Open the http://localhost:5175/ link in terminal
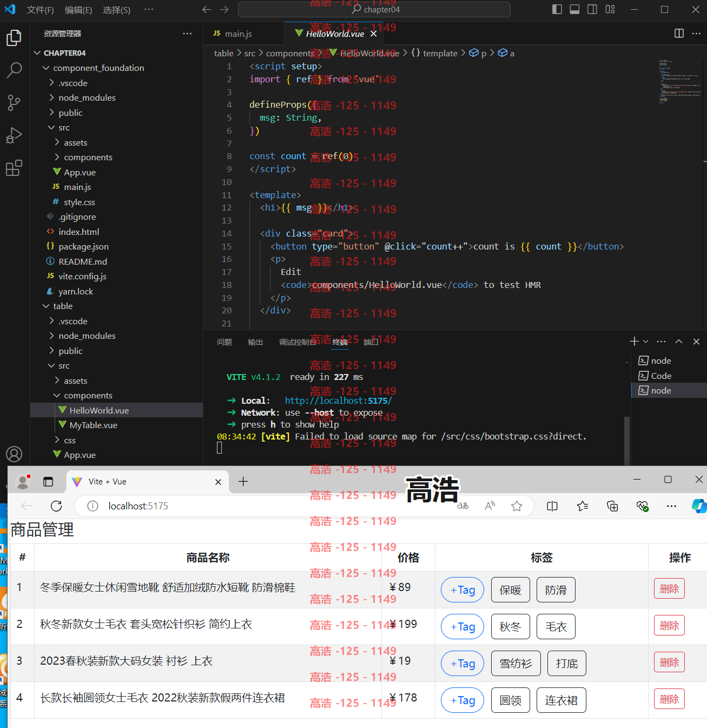The height and width of the screenshot is (728, 707). (x=338, y=401)
